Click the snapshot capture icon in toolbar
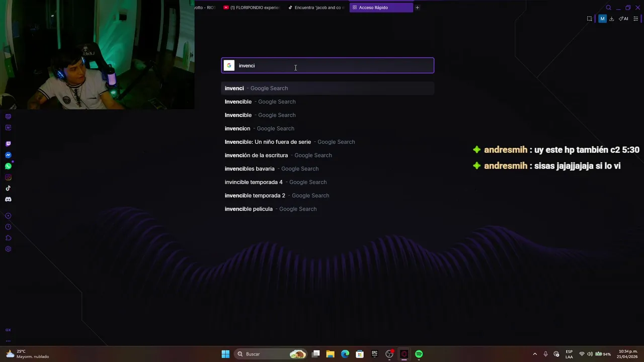This screenshot has width=644, height=362. pos(589,19)
